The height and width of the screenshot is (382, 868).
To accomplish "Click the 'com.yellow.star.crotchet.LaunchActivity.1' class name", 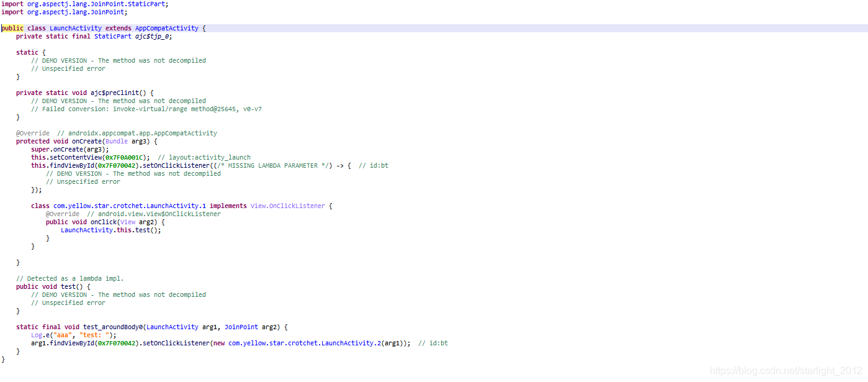I will tap(130, 206).
